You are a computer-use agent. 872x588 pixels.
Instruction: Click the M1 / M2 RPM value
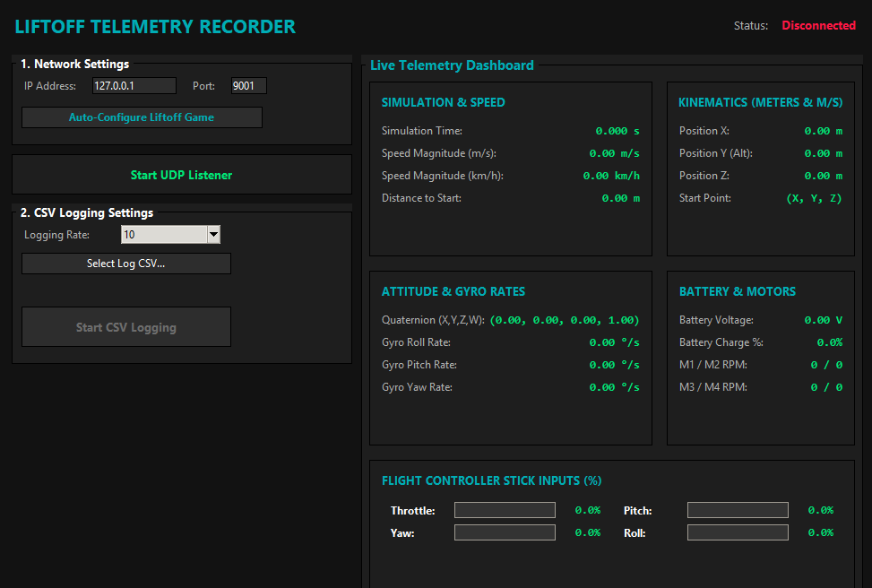tap(826, 365)
